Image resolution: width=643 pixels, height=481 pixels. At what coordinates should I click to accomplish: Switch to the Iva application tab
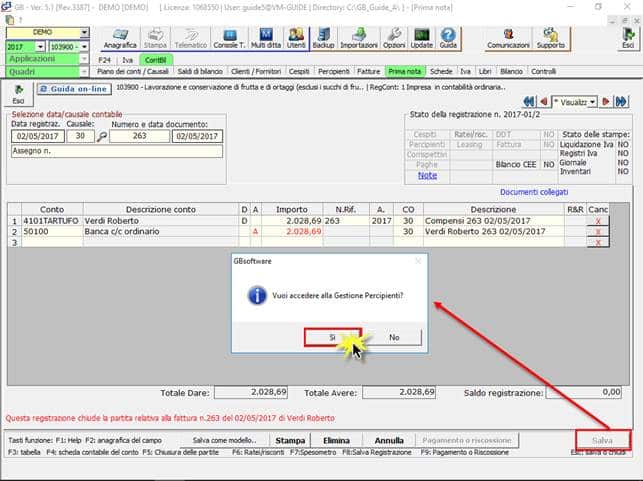128,60
